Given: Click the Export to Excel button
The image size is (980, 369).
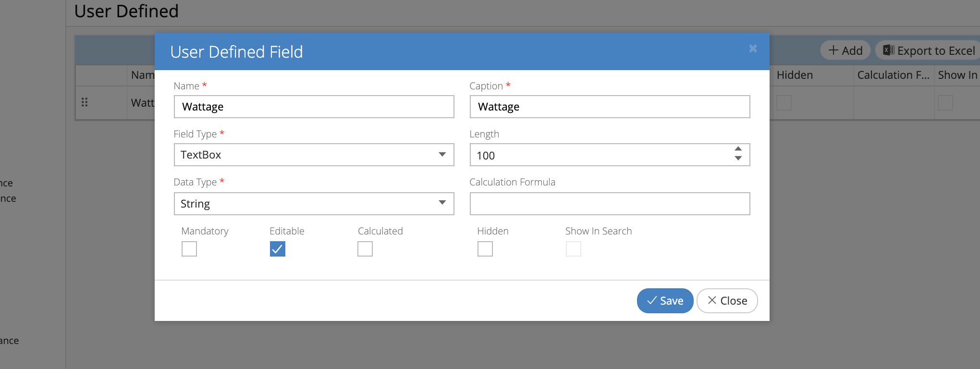Looking at the screenshot, I should [929, 50].
